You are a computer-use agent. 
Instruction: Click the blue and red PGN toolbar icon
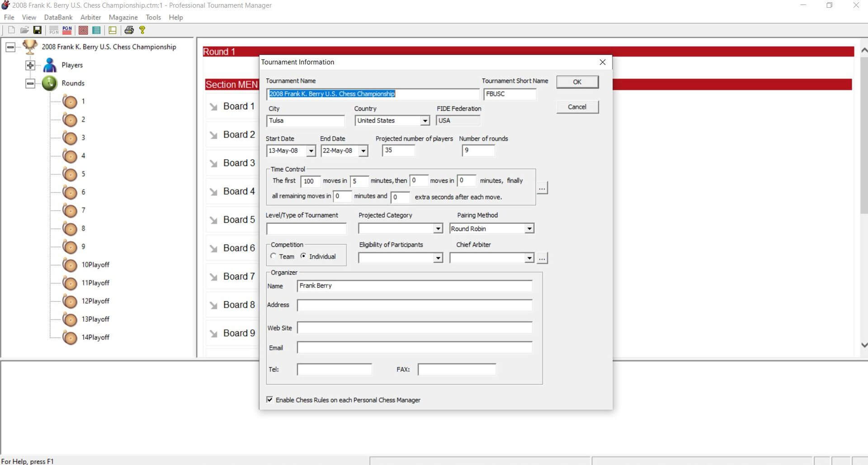(67, 30)
